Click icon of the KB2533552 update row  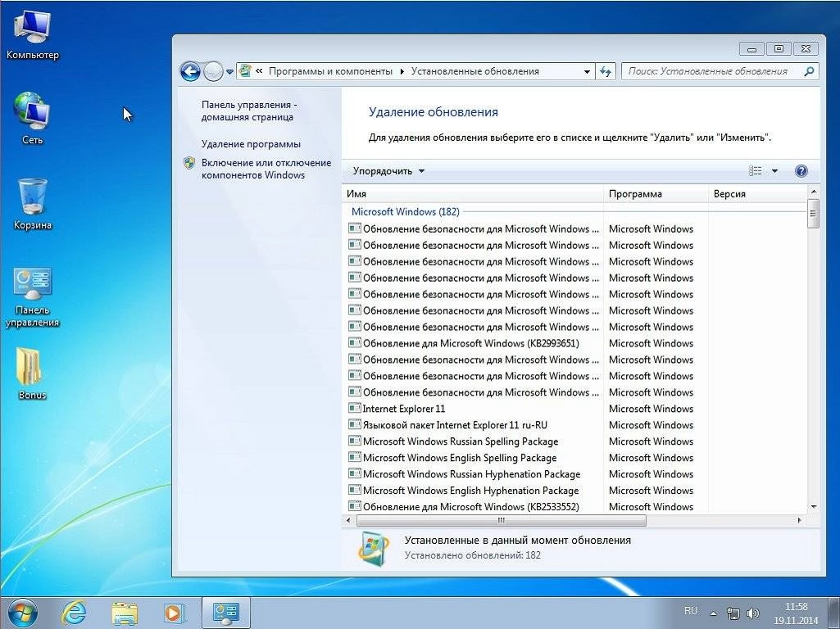(x=355, y=506)
